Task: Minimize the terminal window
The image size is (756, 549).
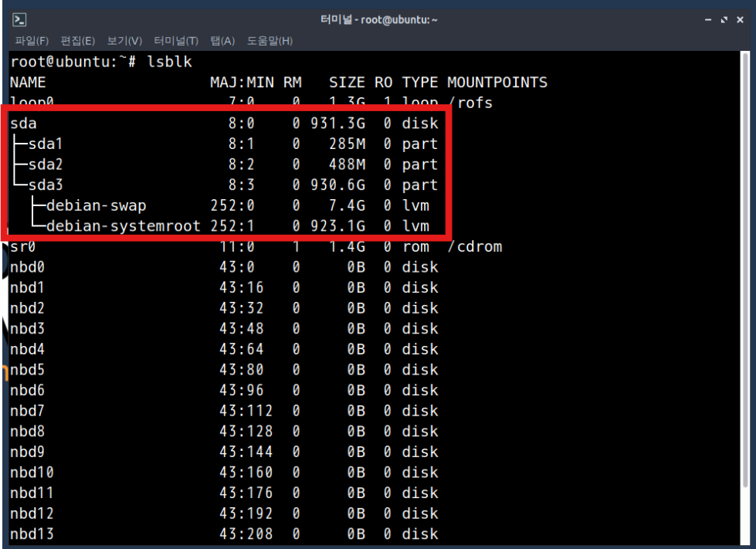Action: click(709, 19)
